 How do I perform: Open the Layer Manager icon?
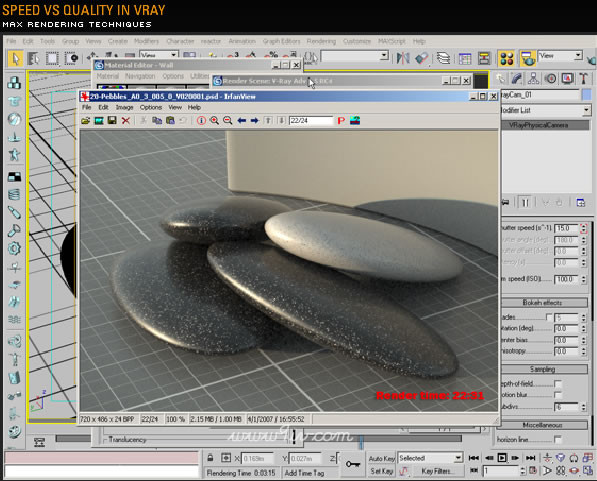coord(443,58)
